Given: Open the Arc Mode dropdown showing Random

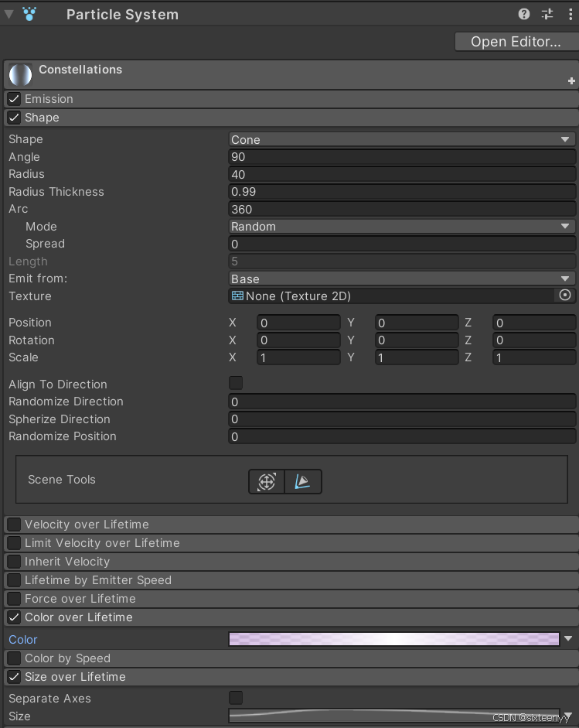Looking at the screenshot, I should [x=402, y=226].
